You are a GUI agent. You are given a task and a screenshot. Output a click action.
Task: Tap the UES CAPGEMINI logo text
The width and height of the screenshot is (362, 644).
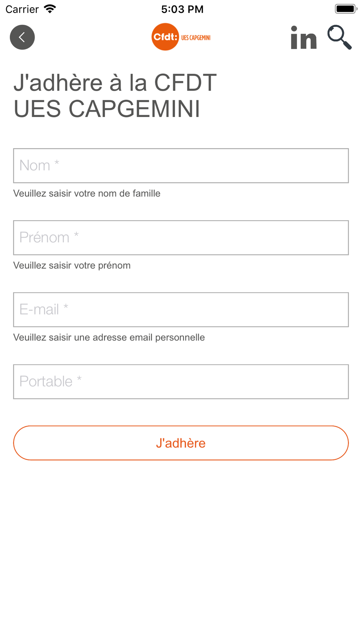coord(196,38)
